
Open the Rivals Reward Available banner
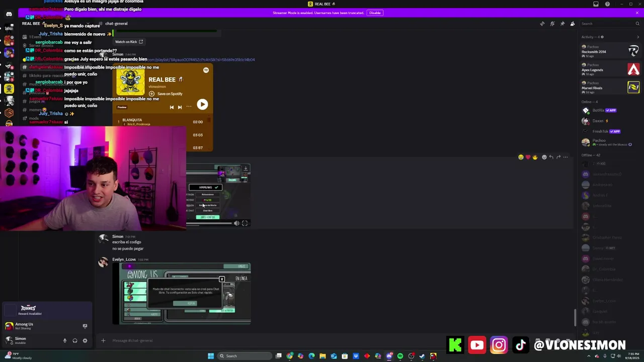[x=47, y=310]
